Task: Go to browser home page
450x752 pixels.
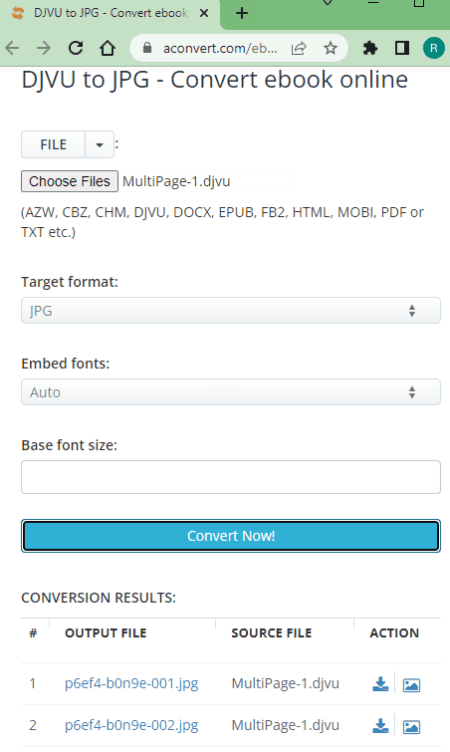Action: coord(107,48)
